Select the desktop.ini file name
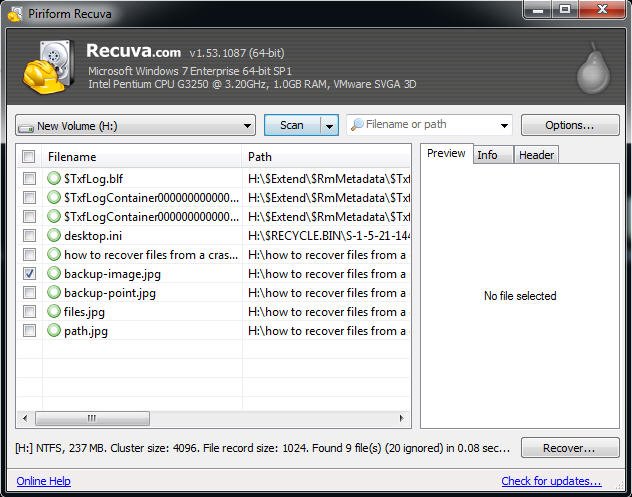The width and height of the screenshot is (632, 497). pyautogui.click(x=93, y=235)
